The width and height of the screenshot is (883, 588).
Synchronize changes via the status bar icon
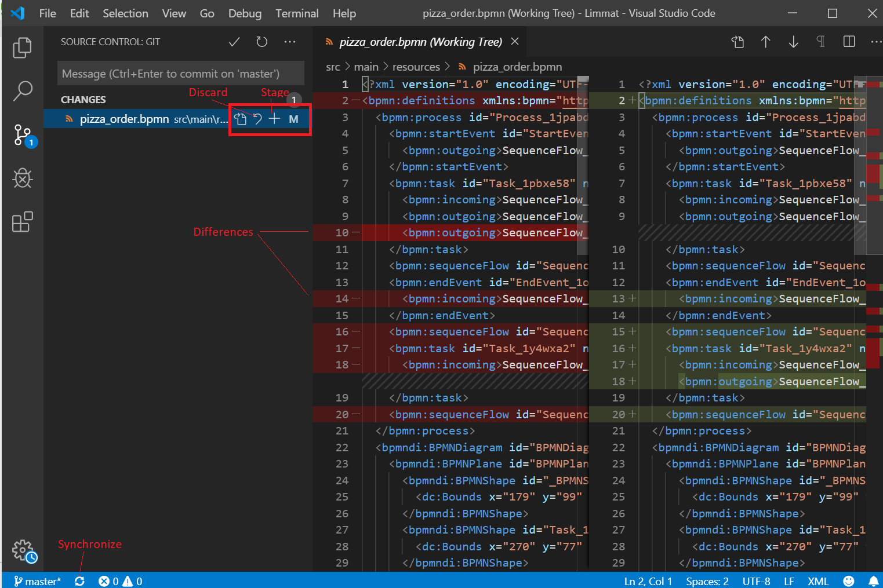[80, 580]
